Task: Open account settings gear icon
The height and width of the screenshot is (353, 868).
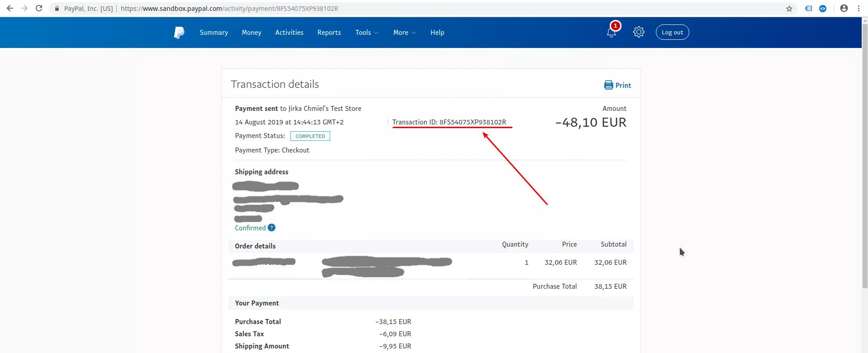Action: coord(639,32)
